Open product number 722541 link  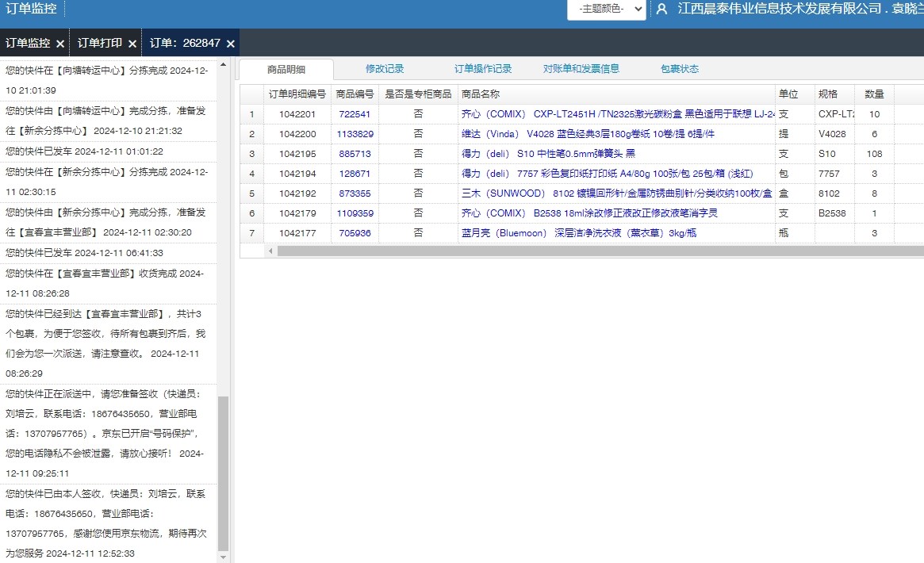click(x=355, y=114)
